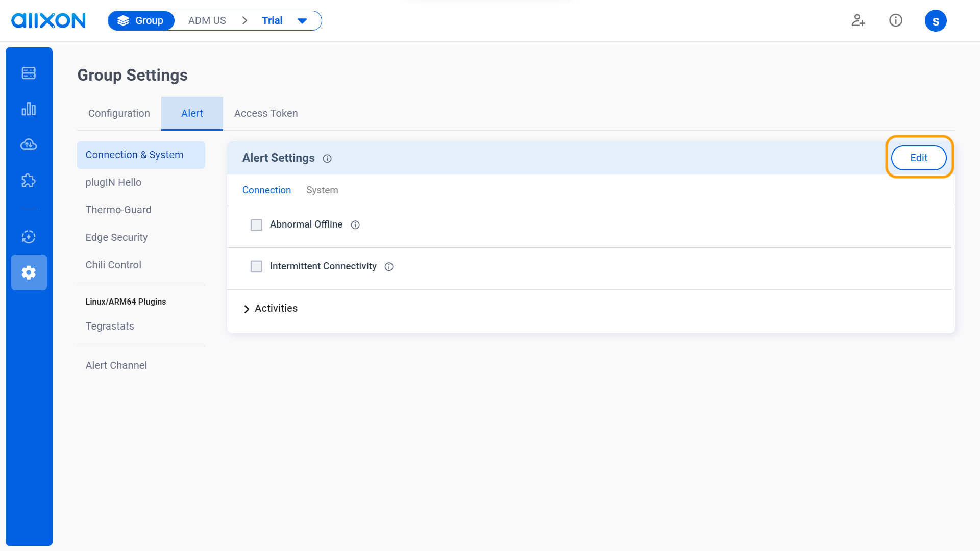Expand the Activities section
Image resolution: width=980 pixels, height=551 pixels.
276,308
